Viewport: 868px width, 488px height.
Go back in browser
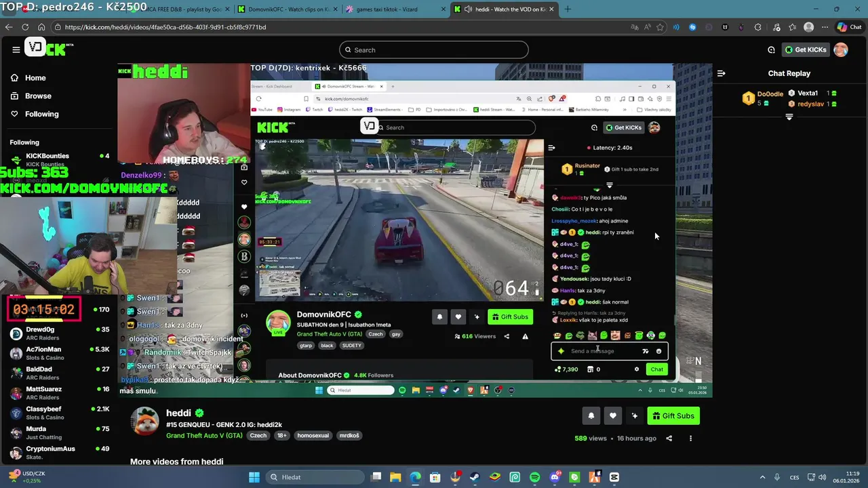click(9, 27)
